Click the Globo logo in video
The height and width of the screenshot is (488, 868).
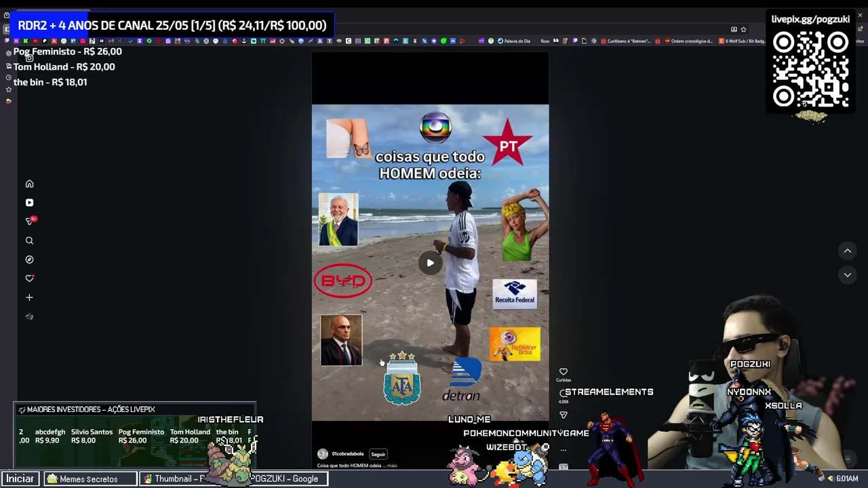tap(435, 127)
